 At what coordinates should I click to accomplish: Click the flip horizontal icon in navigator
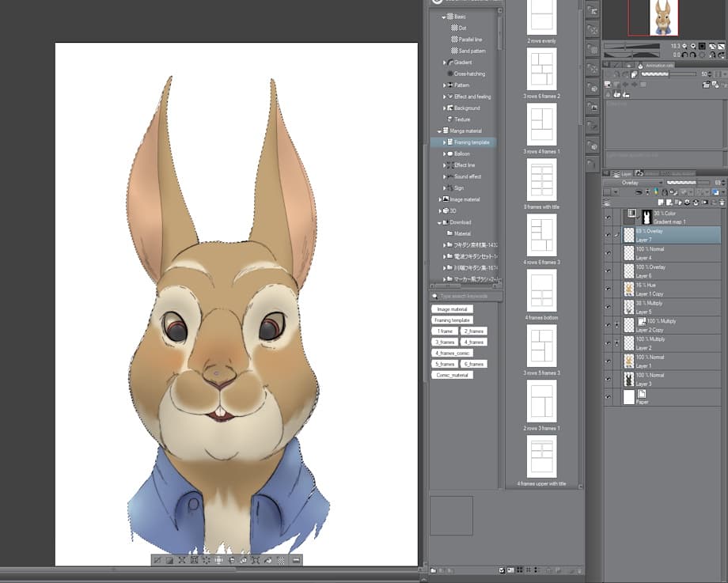[x=713, y=55]
